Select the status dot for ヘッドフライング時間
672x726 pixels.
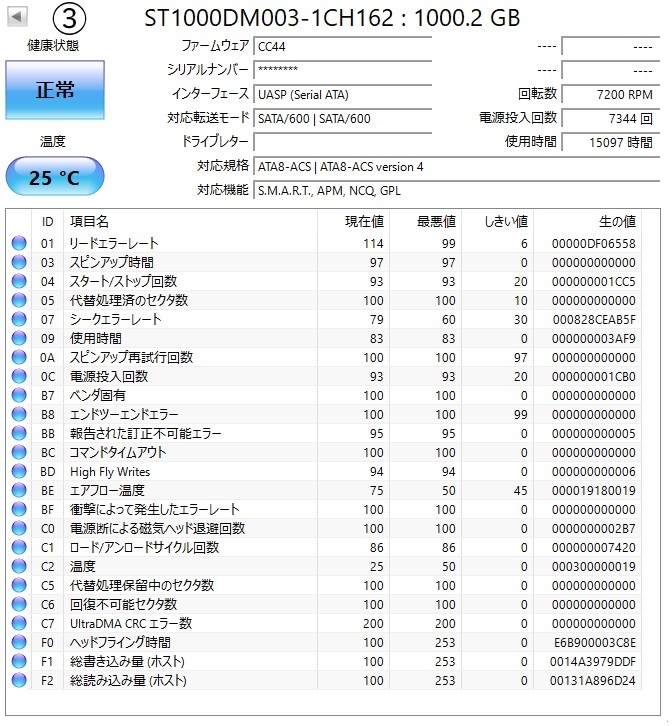(x=19, y=642)
